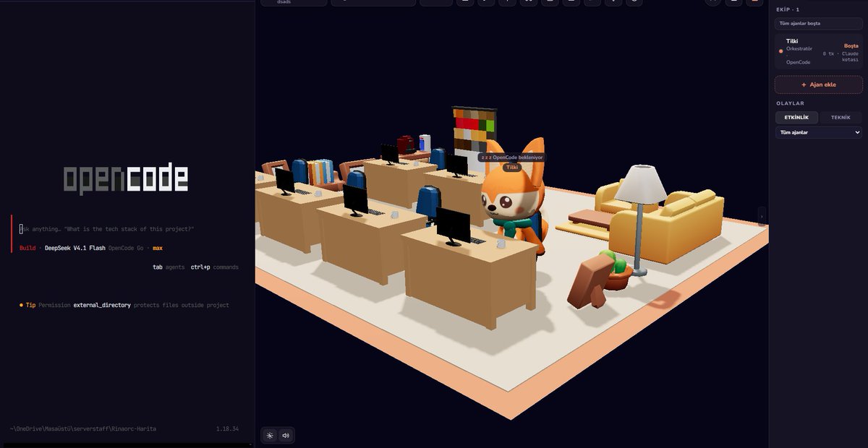Open the Tüm ajanlar dropdown

click(818, 132)
